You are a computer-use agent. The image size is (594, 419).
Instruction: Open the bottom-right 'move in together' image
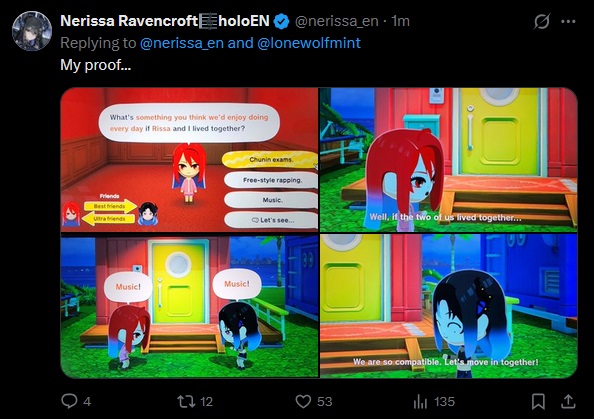449,305
